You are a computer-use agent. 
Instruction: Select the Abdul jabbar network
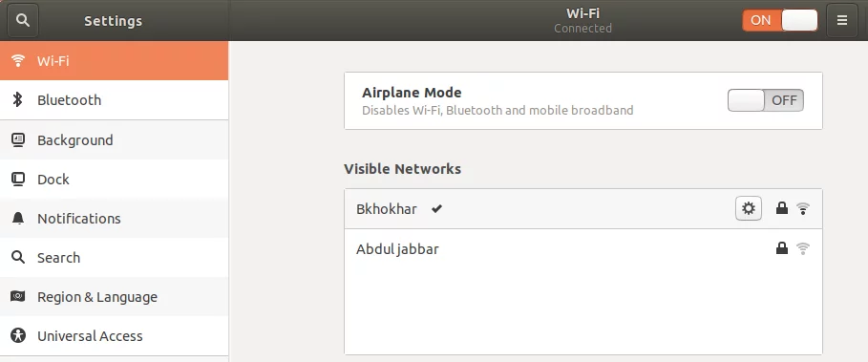click(582, 248)
